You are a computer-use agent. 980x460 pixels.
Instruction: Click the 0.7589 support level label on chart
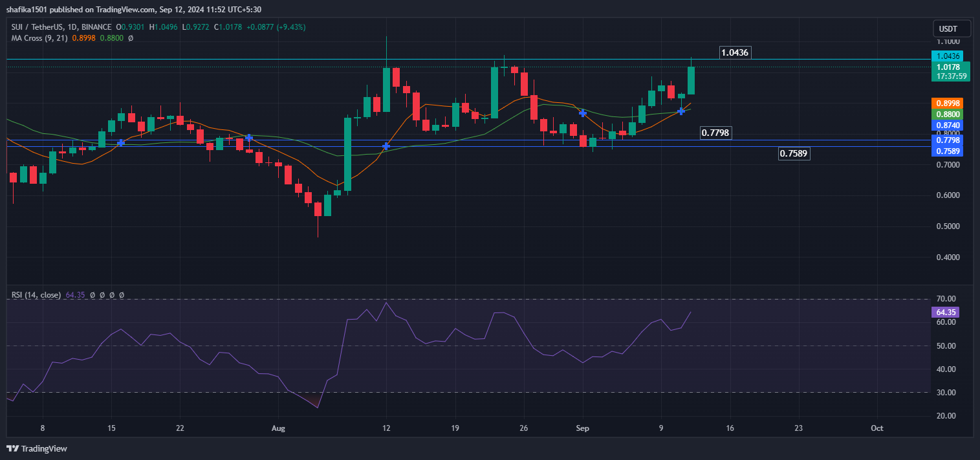(794, 153)
